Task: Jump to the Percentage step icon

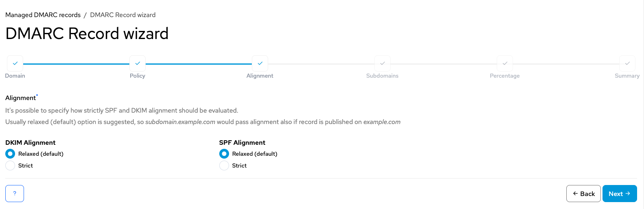Action: point(505,63)
